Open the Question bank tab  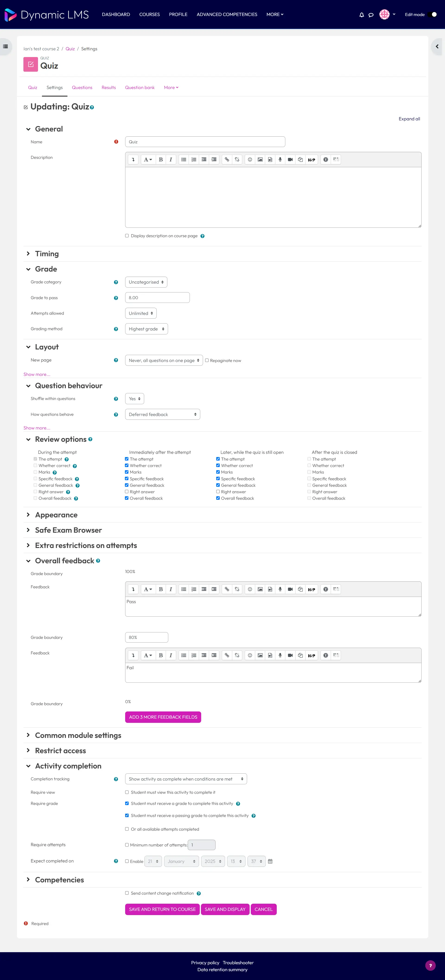coord(140,87)
